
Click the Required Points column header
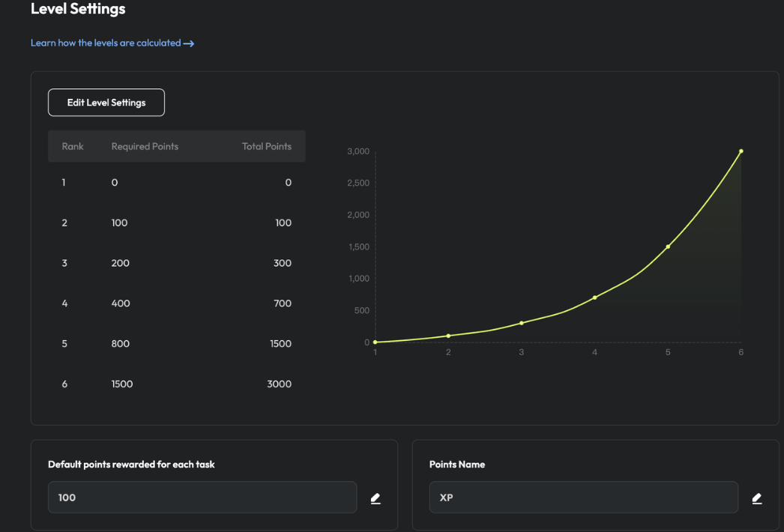(145, 147)
